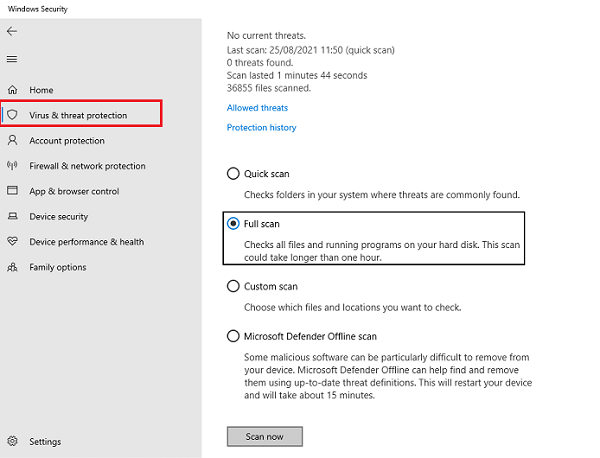Click the person icon for Account protection
The width and height of the screenshot is (600, 458).
[12, 140]
